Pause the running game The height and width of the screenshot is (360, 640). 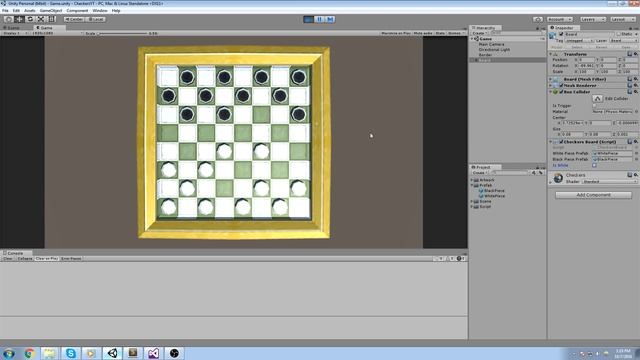pyautogui.click(x=319, y=19)
